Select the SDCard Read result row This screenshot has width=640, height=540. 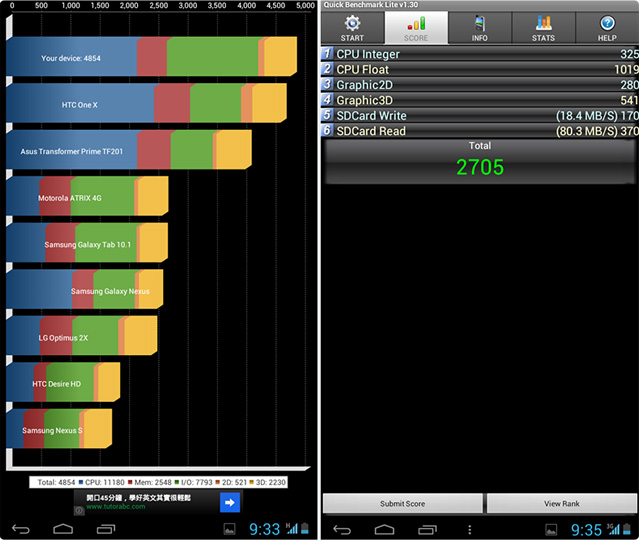[480, 131]
